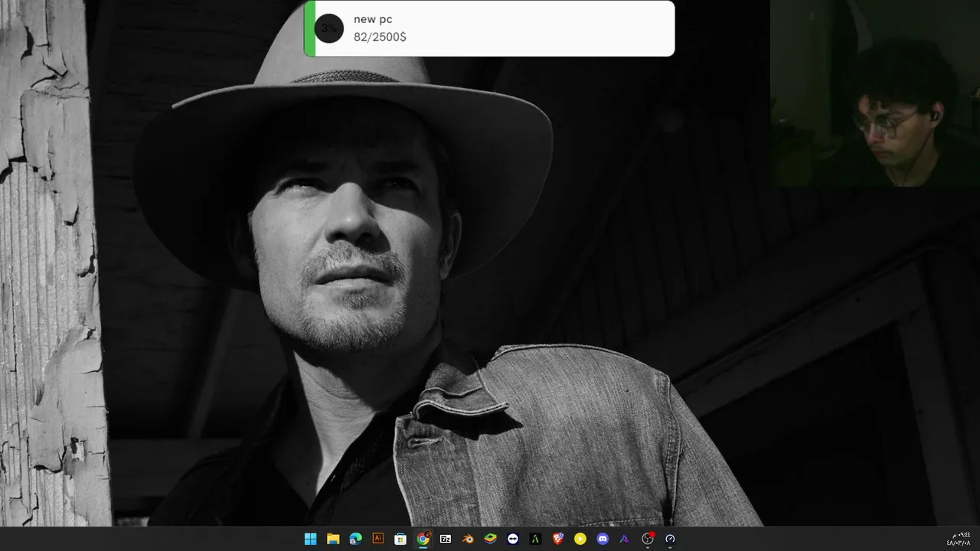
Task: Open Discord from the taskbar
Action: coord(603,539)
